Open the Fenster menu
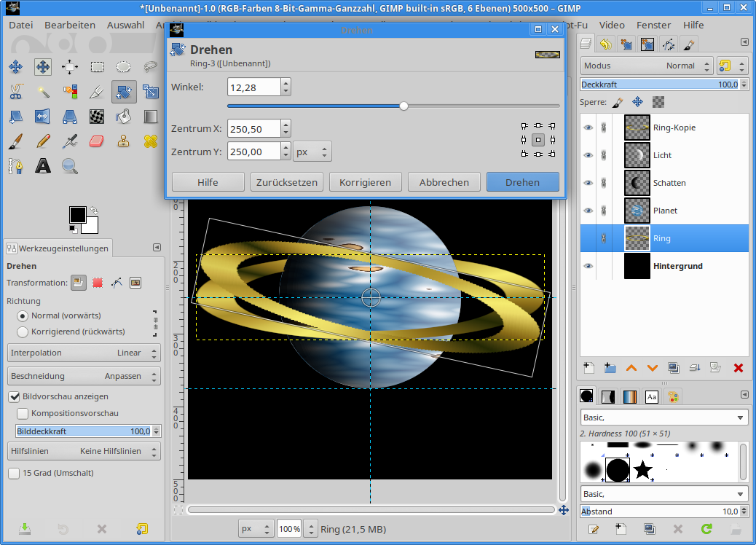The height and width of the screenshot is (545, 756). point(653,25)
